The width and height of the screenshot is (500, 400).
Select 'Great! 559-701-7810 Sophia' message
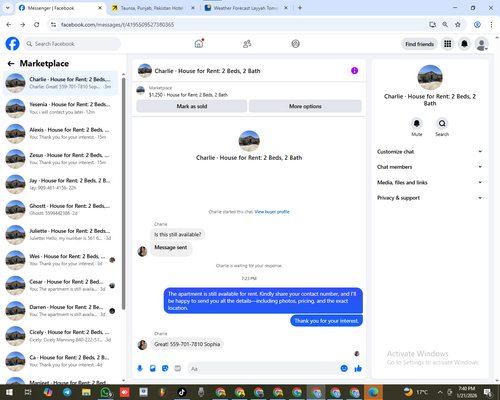[x=187, y=344]
